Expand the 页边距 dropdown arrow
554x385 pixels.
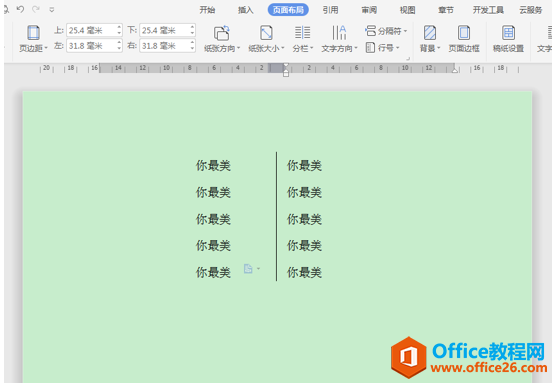pos(46,48)
